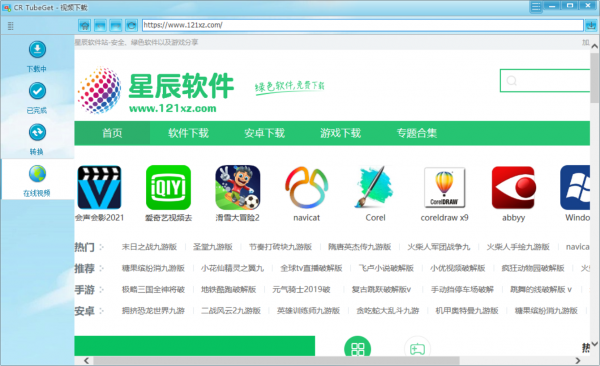Click the download icon beside address bar

coord(591,26)
